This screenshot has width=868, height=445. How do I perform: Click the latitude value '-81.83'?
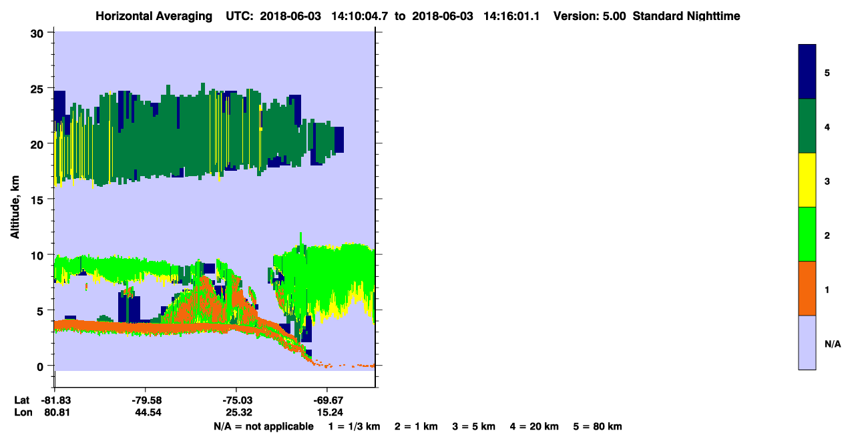pos(55,400)
